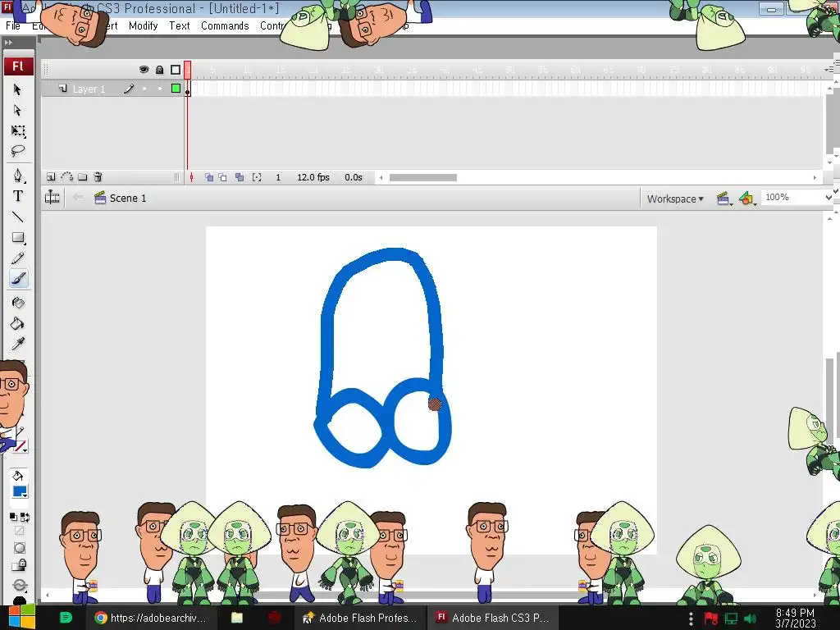Open the timeline panel options menu

coord(829,70)
